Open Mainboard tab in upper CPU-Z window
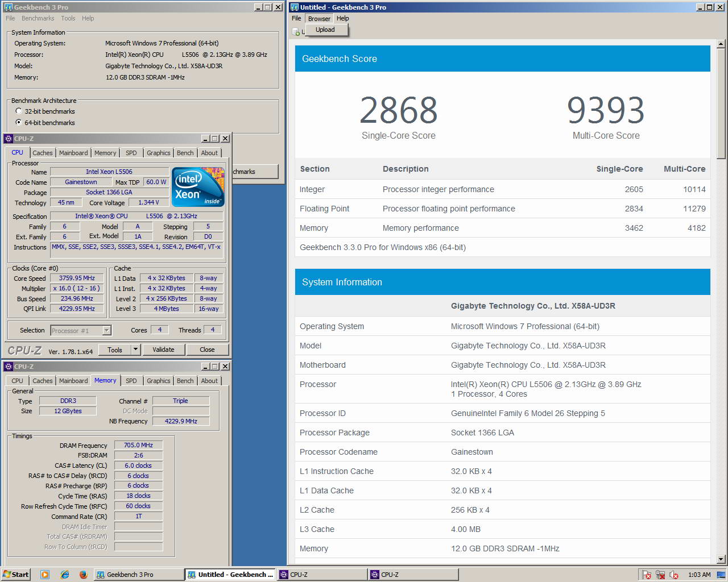 pos(73,153)
